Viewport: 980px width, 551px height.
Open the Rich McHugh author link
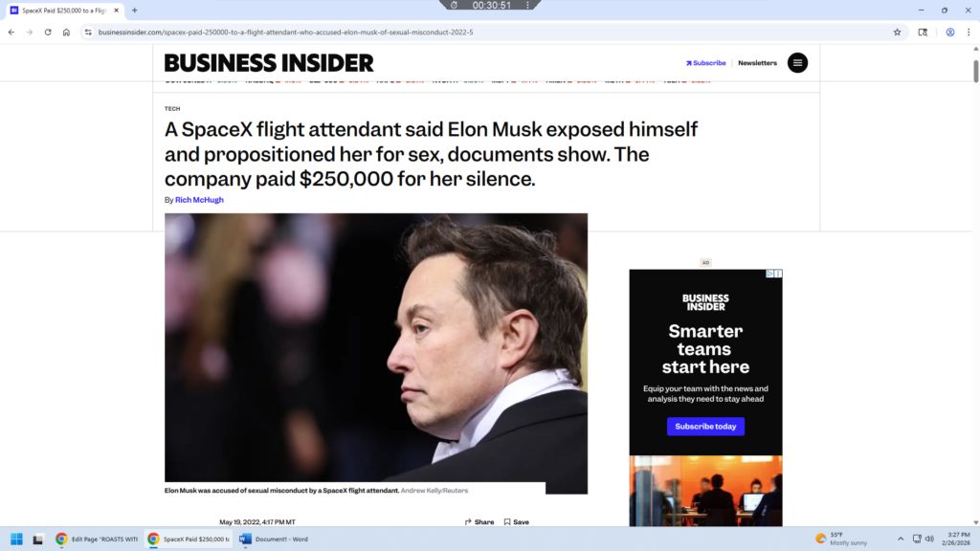[x=199, y=200]
